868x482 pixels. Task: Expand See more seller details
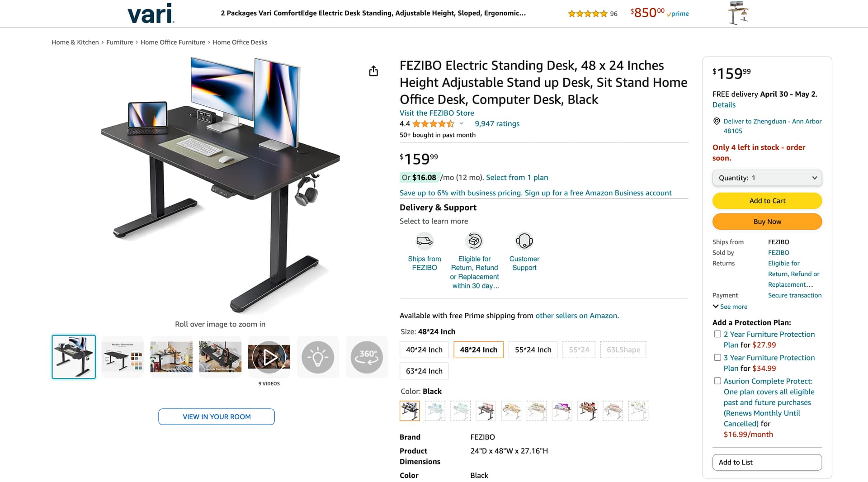[x=730, y=307]
